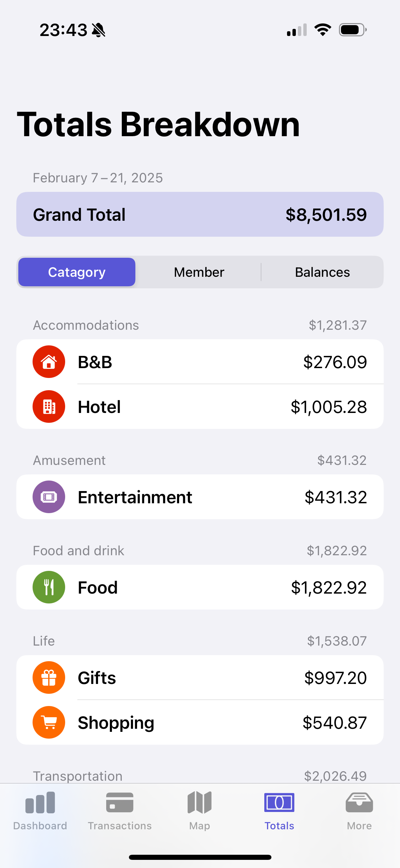400x868 pixels.
Task: Tap the Accommodations section header
Action: (x=86, y=325)
